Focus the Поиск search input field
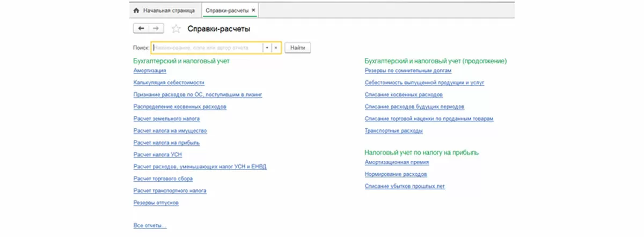 207,48
